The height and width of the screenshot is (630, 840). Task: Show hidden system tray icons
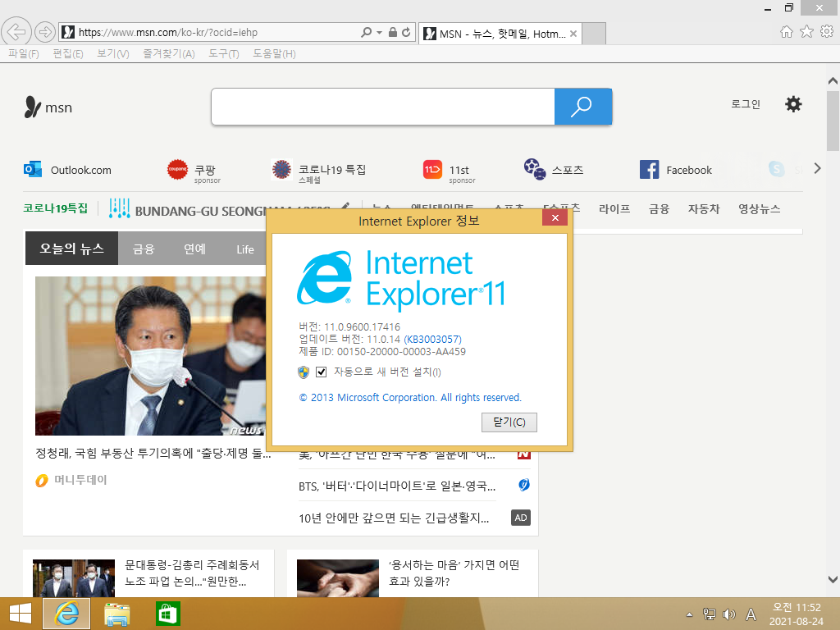(x=689, y=614)
